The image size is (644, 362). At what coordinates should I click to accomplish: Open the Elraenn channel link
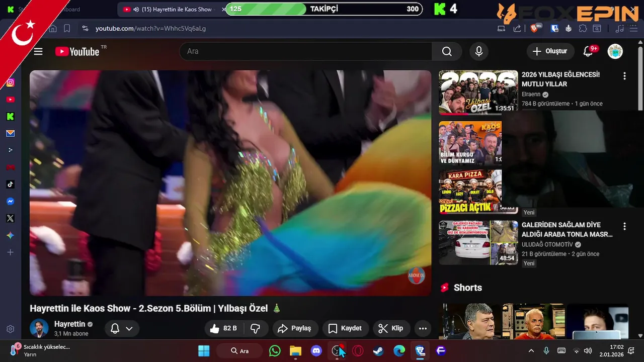(x=531, y=94)
